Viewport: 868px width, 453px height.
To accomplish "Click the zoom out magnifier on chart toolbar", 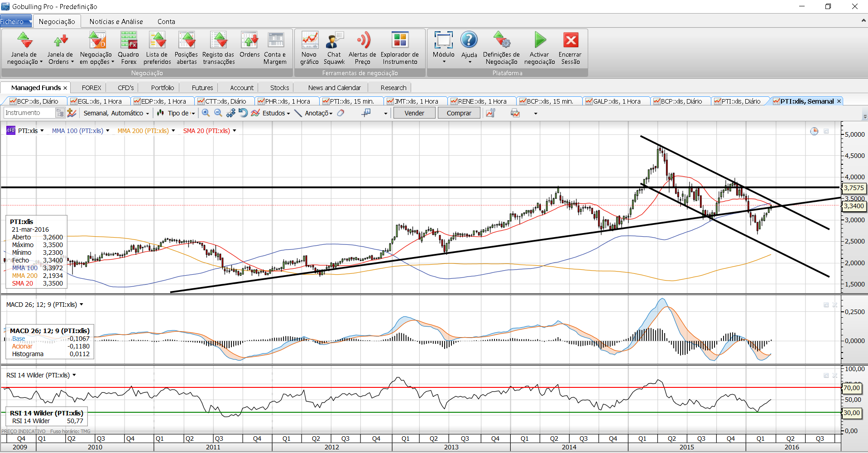I will point(218,113).
